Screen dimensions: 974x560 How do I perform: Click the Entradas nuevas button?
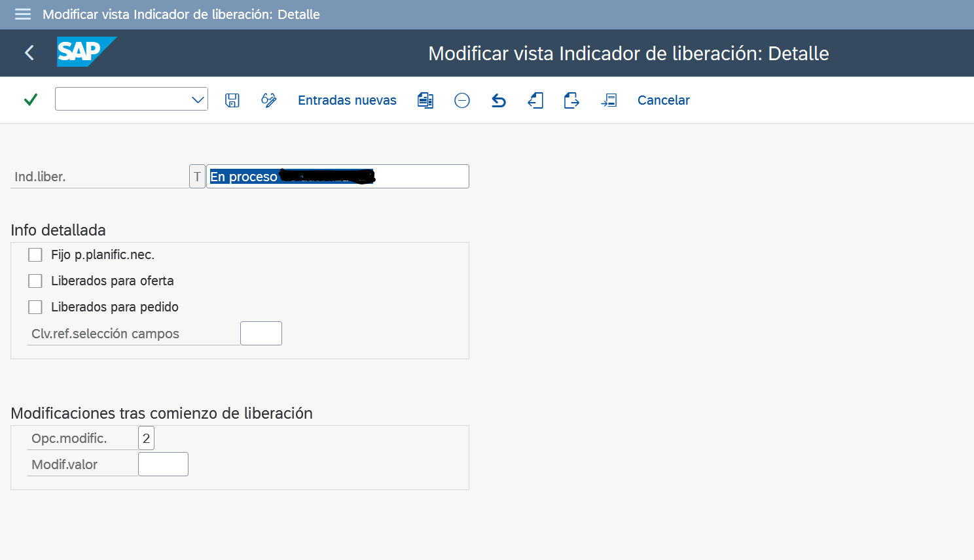click(x=347, y=100)
